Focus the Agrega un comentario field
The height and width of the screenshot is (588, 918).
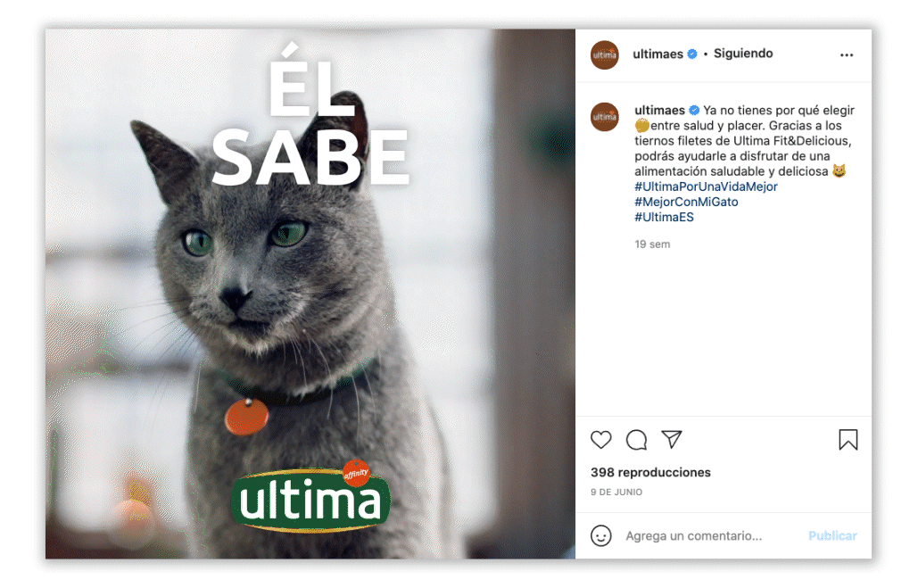coord(711,536)
